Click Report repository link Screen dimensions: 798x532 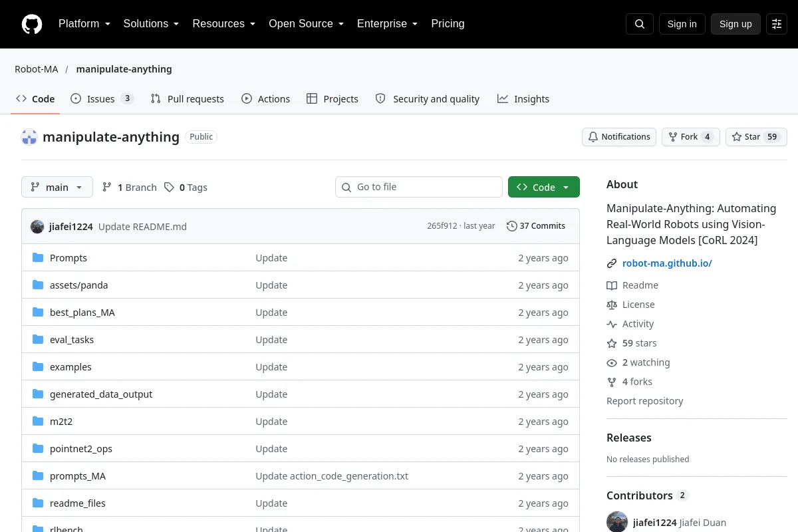[645, 401]
